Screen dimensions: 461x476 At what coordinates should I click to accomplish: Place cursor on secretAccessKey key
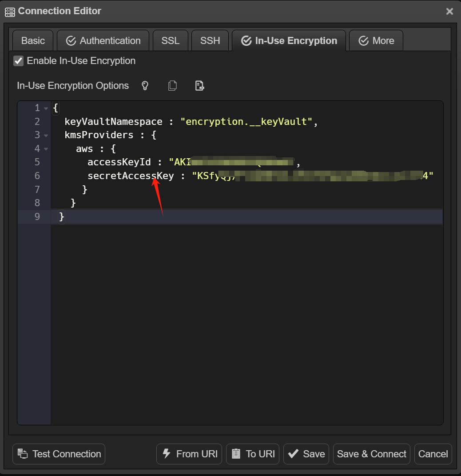click(x=131, y=176)
